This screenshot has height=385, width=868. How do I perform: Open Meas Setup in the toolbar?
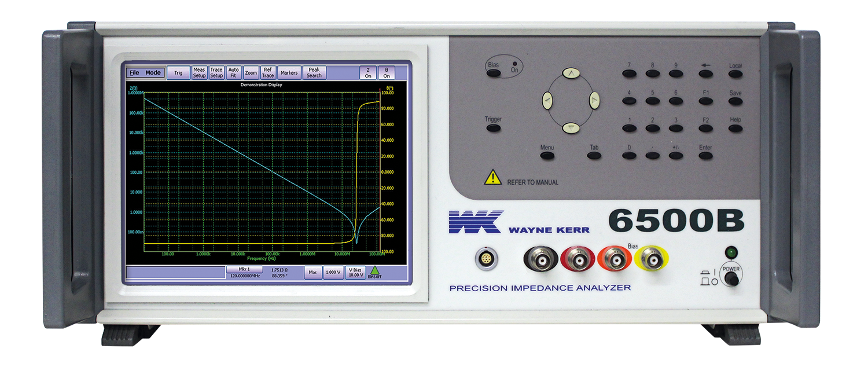[x=199, y=73]
